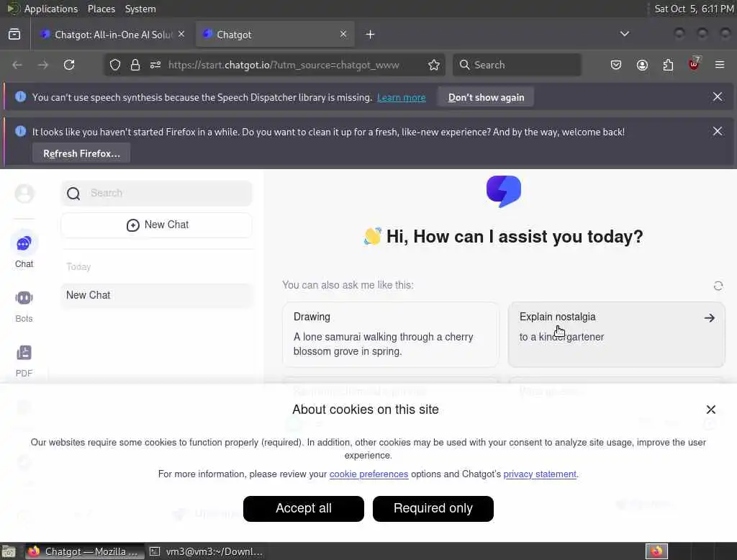Click Accept all cookies button
Viewport: 737px width, 560px height.
304,508
